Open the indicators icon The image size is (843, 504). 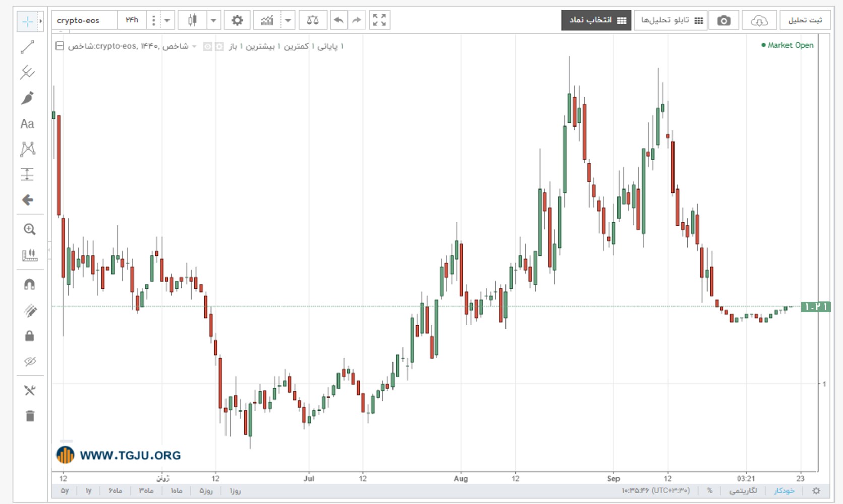[267, 20]
